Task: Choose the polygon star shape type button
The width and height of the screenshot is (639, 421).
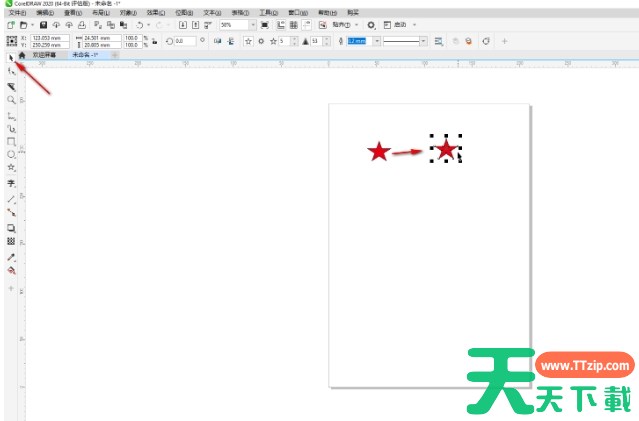Action: coord(248,41)
